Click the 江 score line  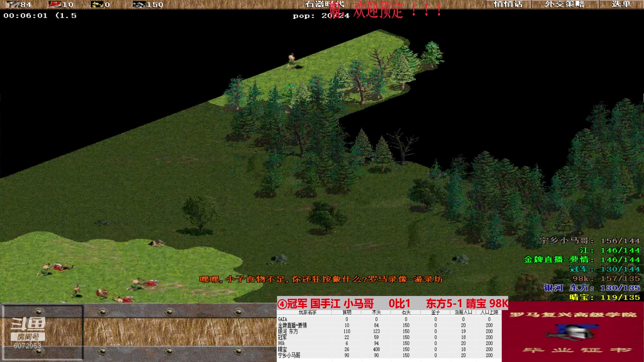pyautogui.click(x=610, y=250)
